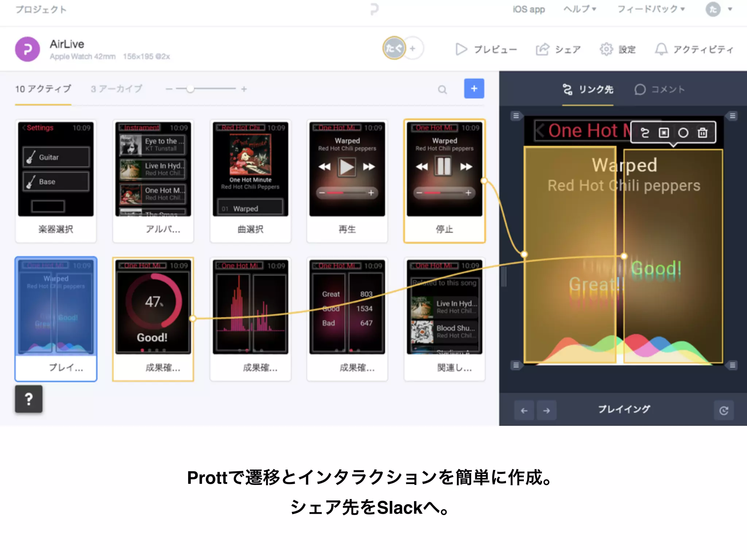Select the 成果確... thumbnail with Great/Good/Bad scores
The height and width of the screenshot is (560, 747).
coord(347,319)
